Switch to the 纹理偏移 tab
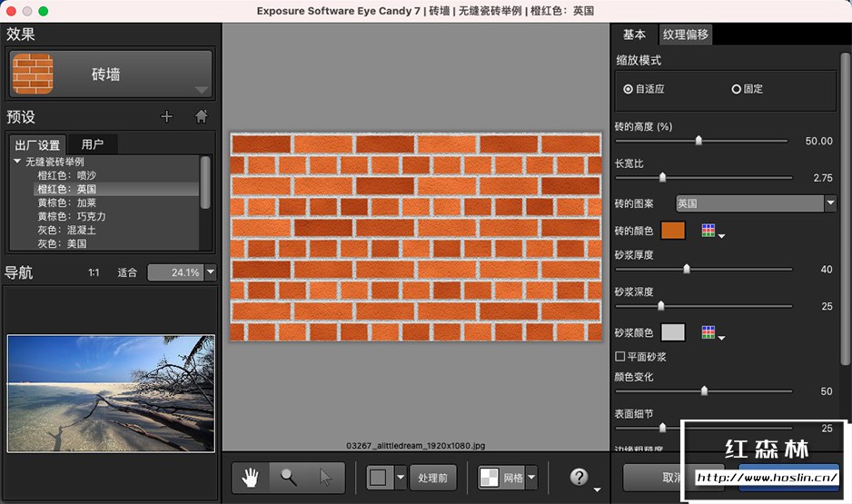Viewport: 852px width, 504px height. point(685,35)
